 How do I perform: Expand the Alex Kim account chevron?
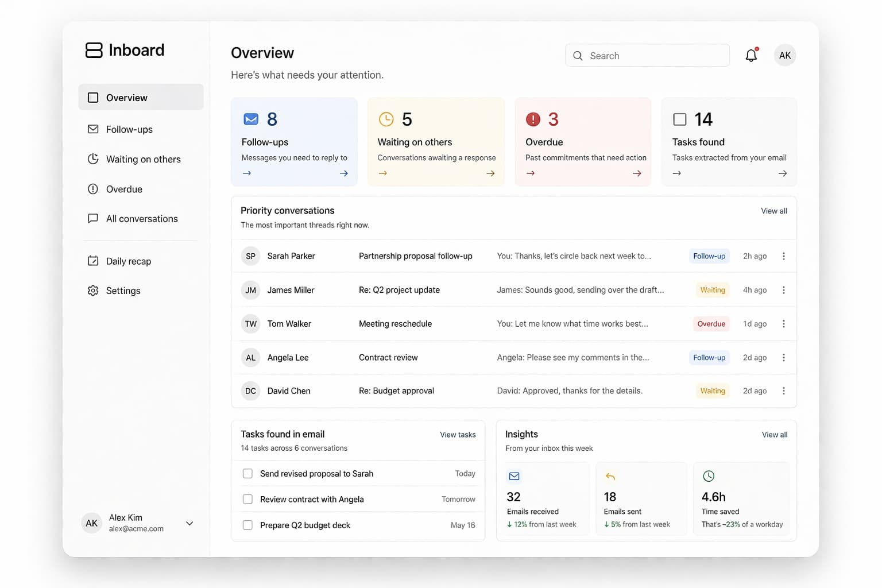pos(189,523)
